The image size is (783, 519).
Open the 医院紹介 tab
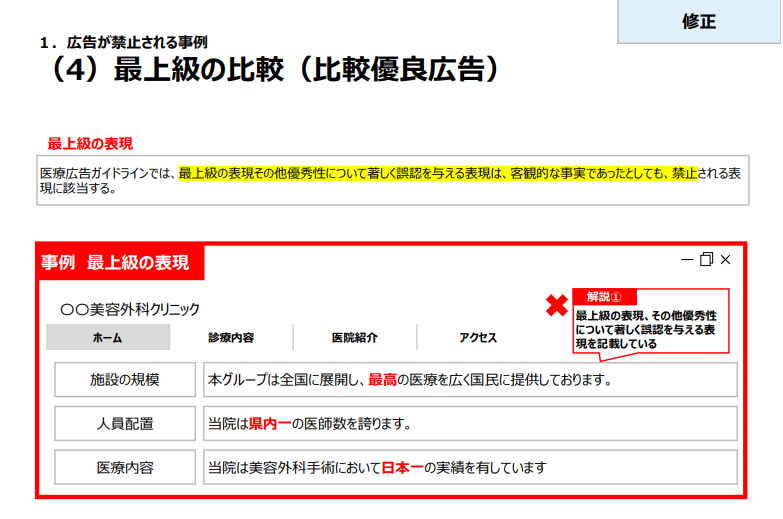355,338
